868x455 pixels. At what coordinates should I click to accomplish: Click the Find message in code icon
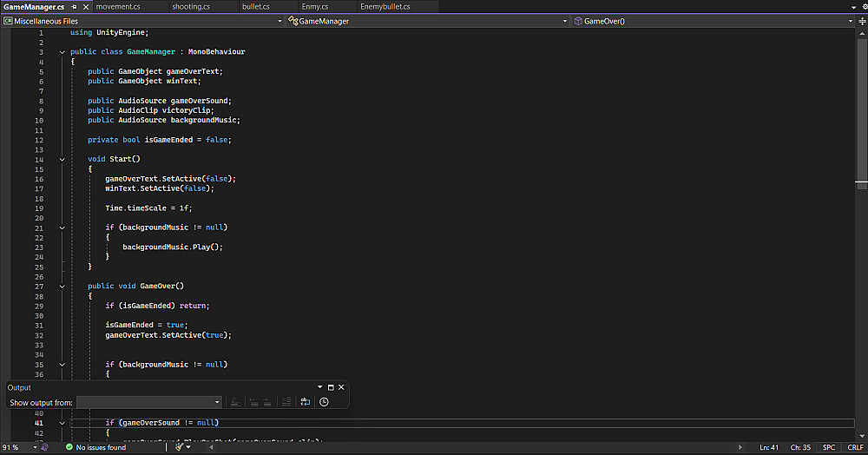pos(234,402)
